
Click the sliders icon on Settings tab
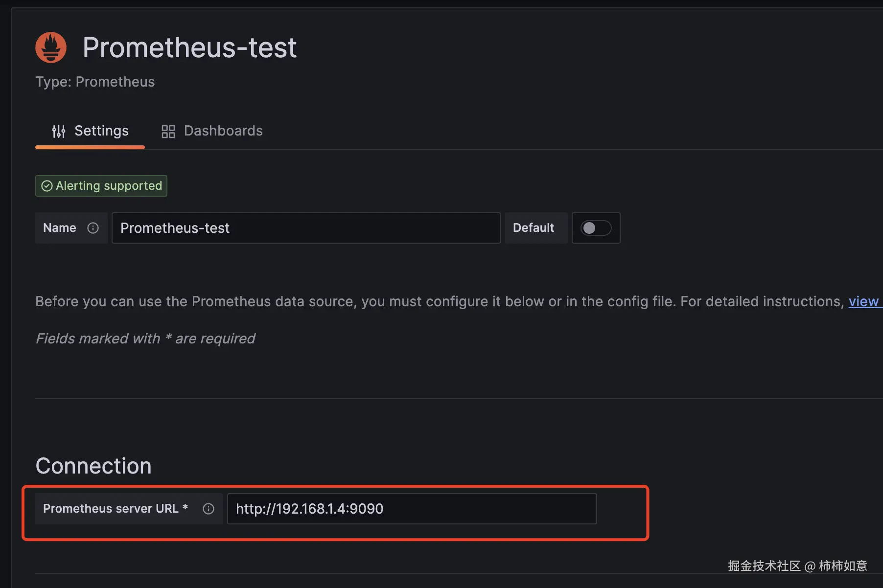[59, 131]
